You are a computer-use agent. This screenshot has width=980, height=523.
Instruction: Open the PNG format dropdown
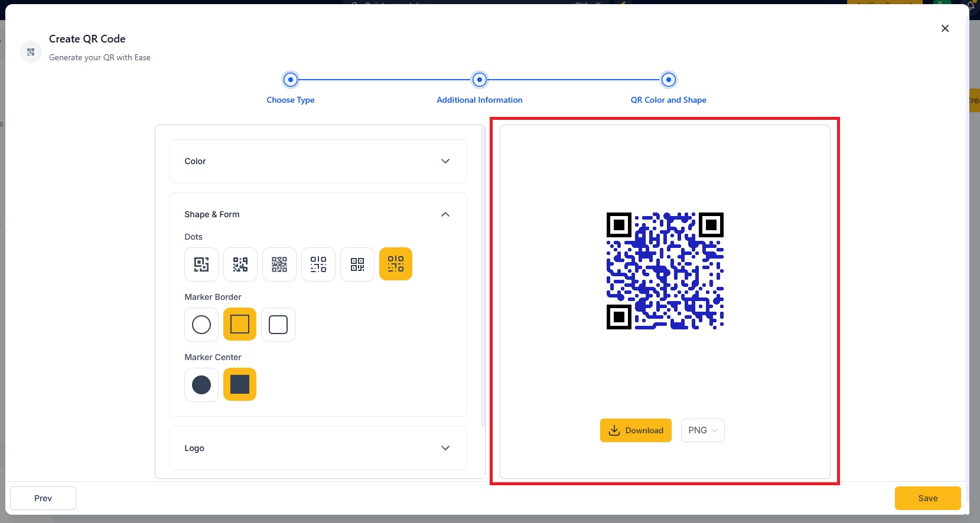click(x=703, y=430)
